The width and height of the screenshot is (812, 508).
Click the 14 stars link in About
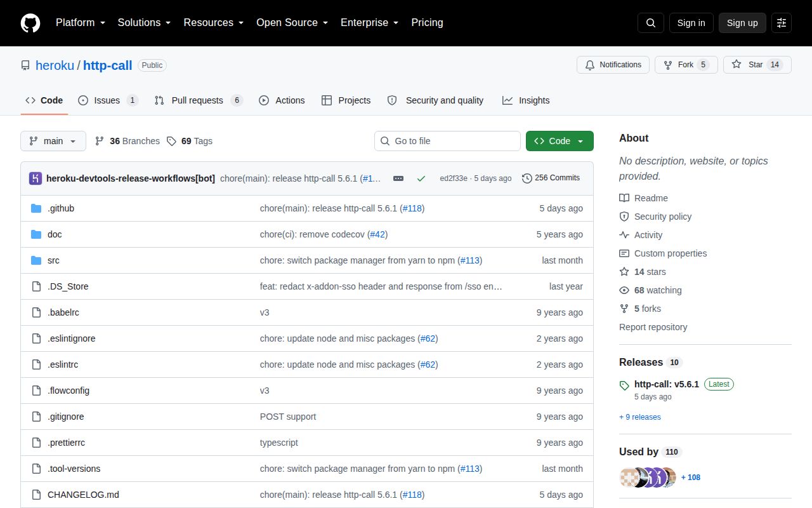pyautogui.click(x=650, y=272)
